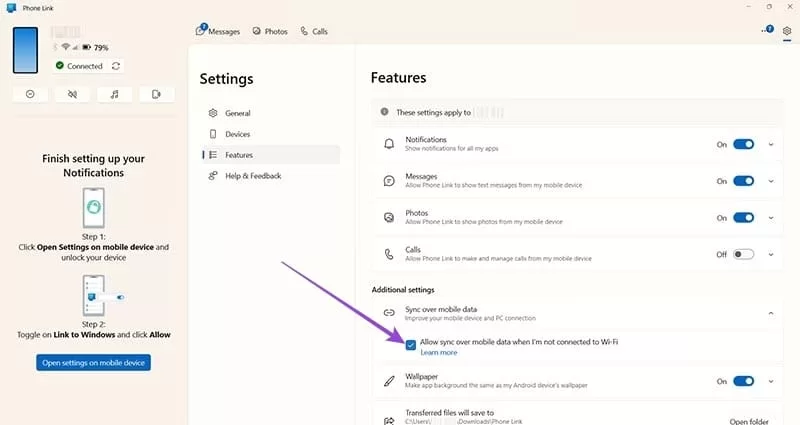Disable the Wallpaper toggle

(743, 381)
